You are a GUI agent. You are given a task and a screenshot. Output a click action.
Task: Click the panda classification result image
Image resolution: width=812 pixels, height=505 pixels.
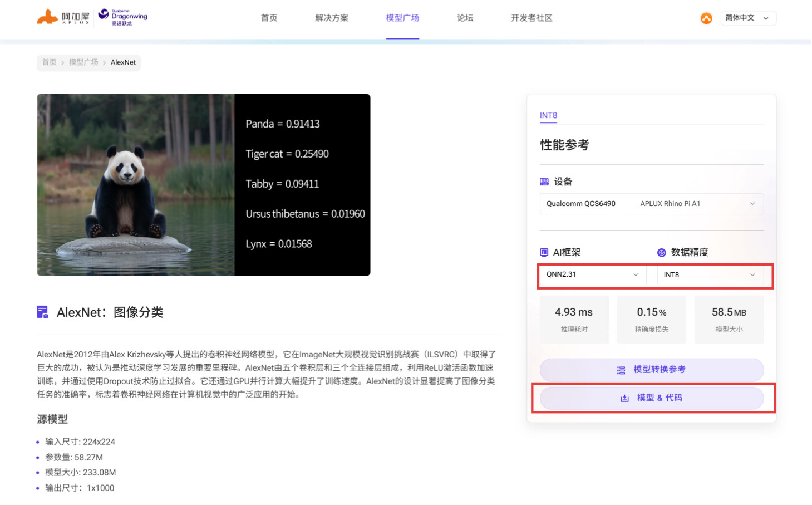click(204, 185)
